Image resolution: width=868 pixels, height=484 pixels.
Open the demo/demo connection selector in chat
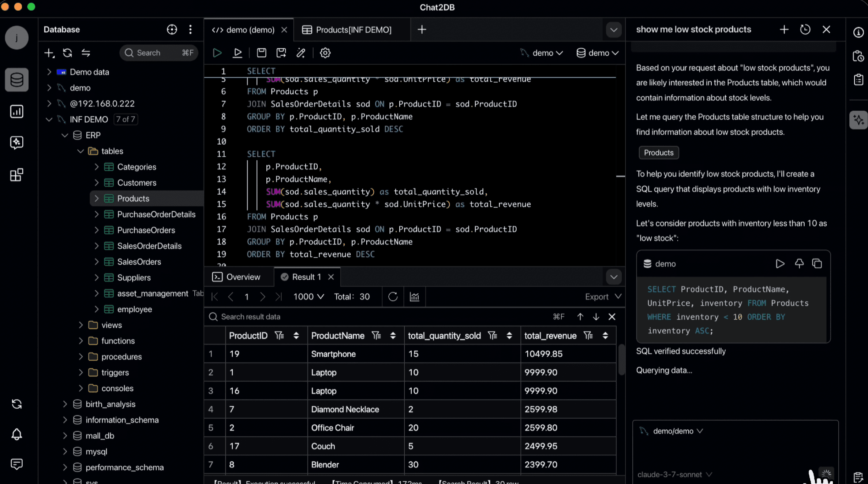tap(671, 431)
